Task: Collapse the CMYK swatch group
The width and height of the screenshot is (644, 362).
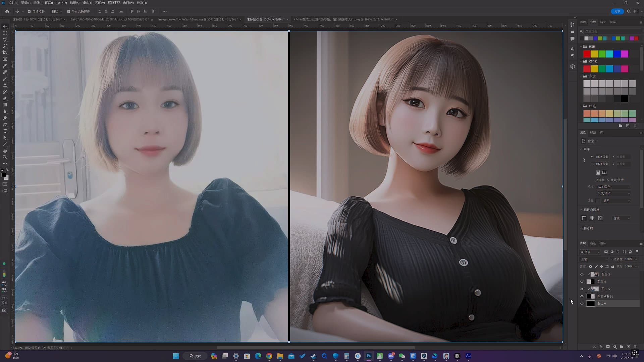Action: tap(581, 61)
